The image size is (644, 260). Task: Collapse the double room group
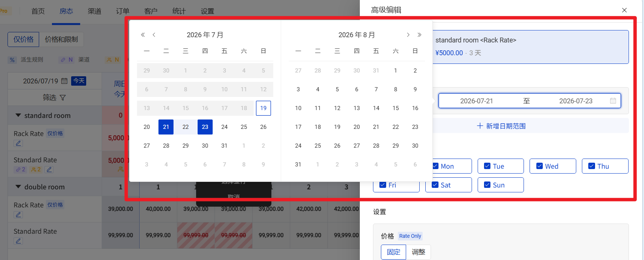pos(18,187)
